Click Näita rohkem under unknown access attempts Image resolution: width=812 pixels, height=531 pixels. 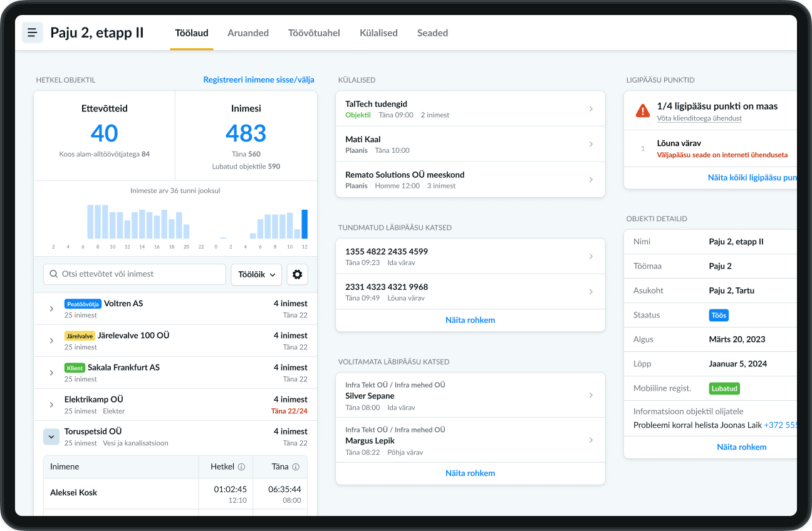point(471,320)
